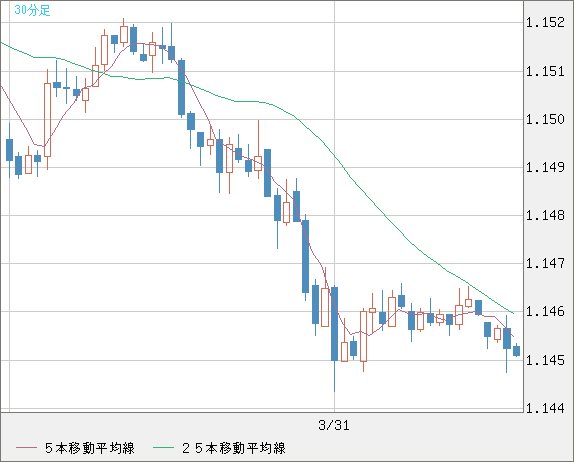Screen dimensions: 574x462
Task: Click the last blue candlestick on the chart
Action: pos(516,350)
